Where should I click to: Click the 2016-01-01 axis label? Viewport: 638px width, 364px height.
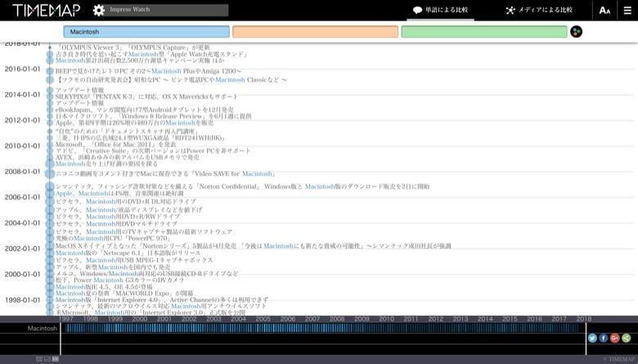coord(22,70)
